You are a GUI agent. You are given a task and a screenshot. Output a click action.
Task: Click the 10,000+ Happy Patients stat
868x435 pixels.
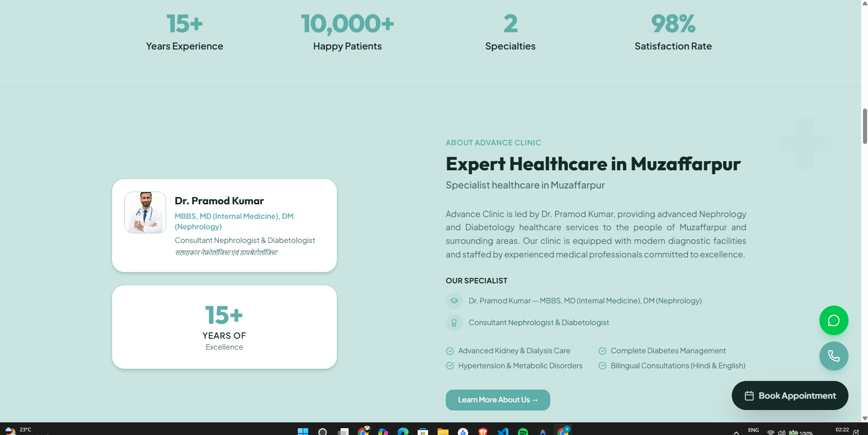click(x=347, y=32)
